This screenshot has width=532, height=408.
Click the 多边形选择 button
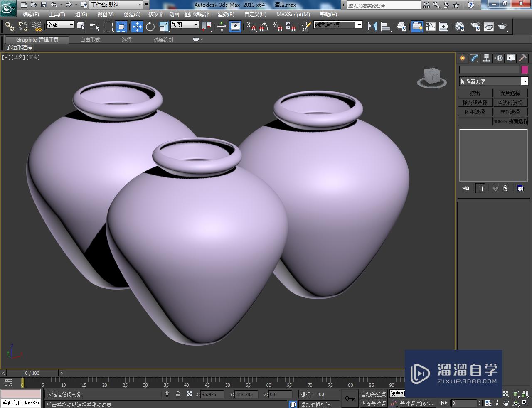coord(510,103)
